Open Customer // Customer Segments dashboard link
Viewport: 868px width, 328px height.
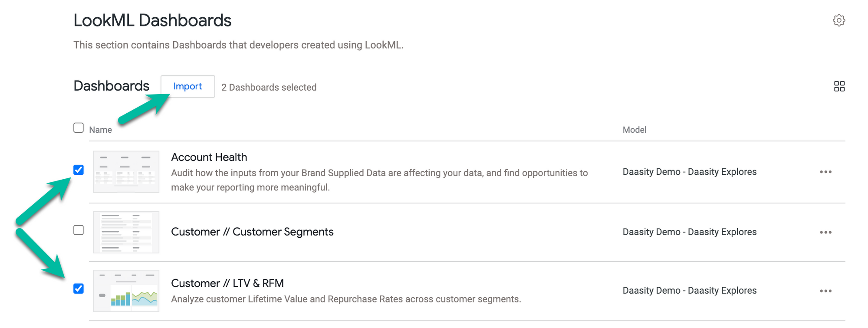[x=252, y=232]
